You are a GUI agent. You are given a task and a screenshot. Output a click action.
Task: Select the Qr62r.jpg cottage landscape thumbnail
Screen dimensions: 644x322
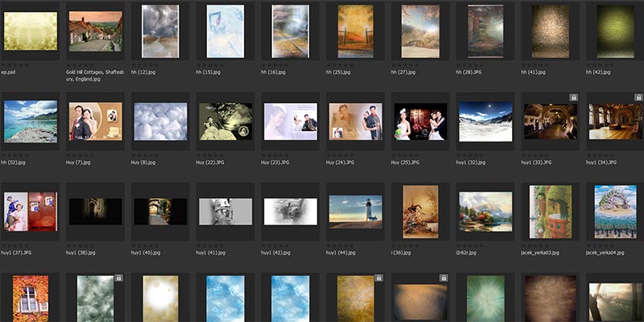[x=485, y=212]
